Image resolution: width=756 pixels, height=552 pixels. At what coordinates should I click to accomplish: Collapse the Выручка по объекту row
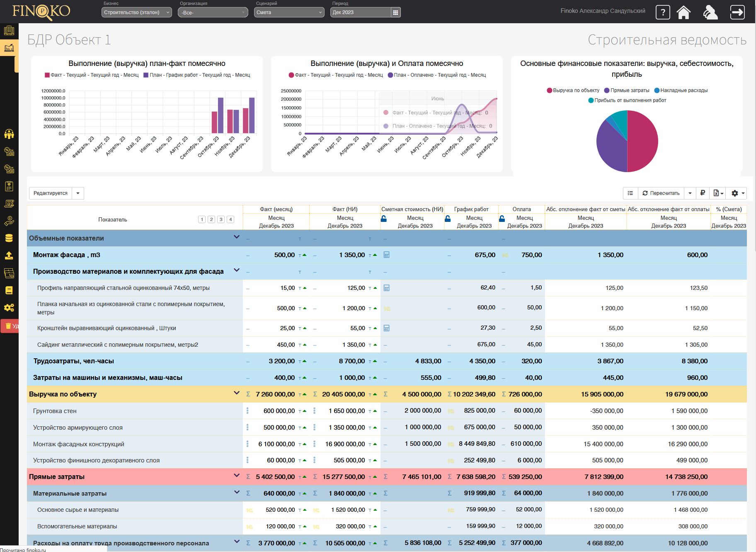pos(237,393)
